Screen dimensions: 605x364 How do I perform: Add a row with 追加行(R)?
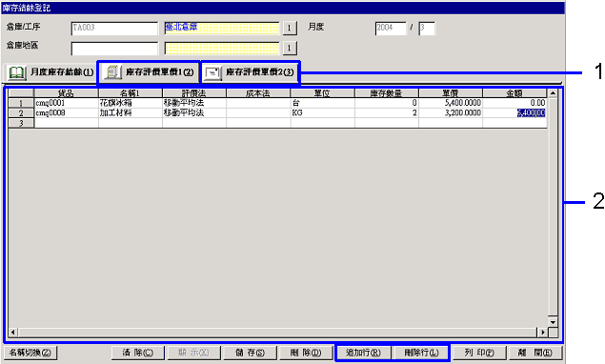pos(363,353)
